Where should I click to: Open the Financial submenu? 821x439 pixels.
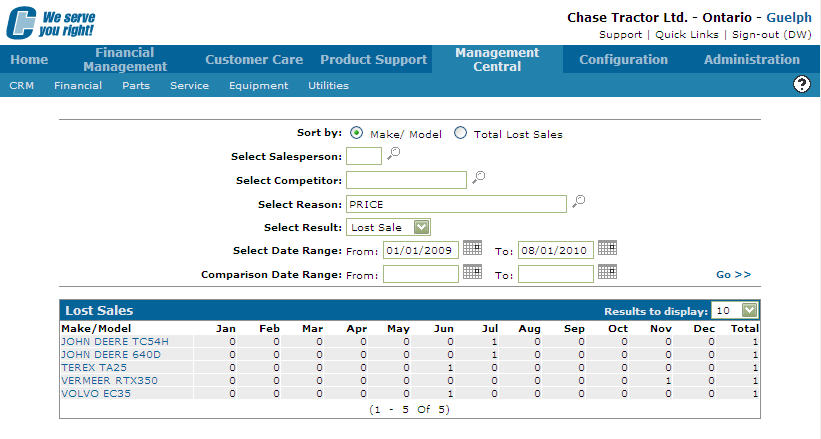78,85
